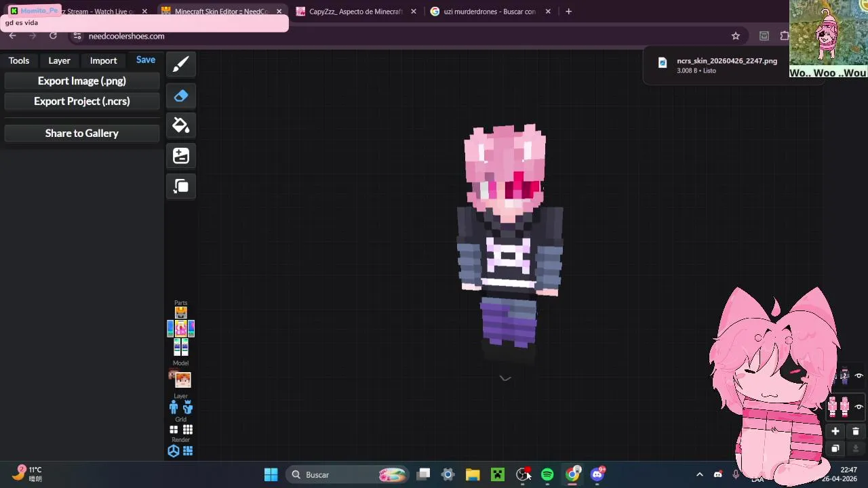Select the paint bucket fill tool
868x488 pixels.
tap(181, 125)
